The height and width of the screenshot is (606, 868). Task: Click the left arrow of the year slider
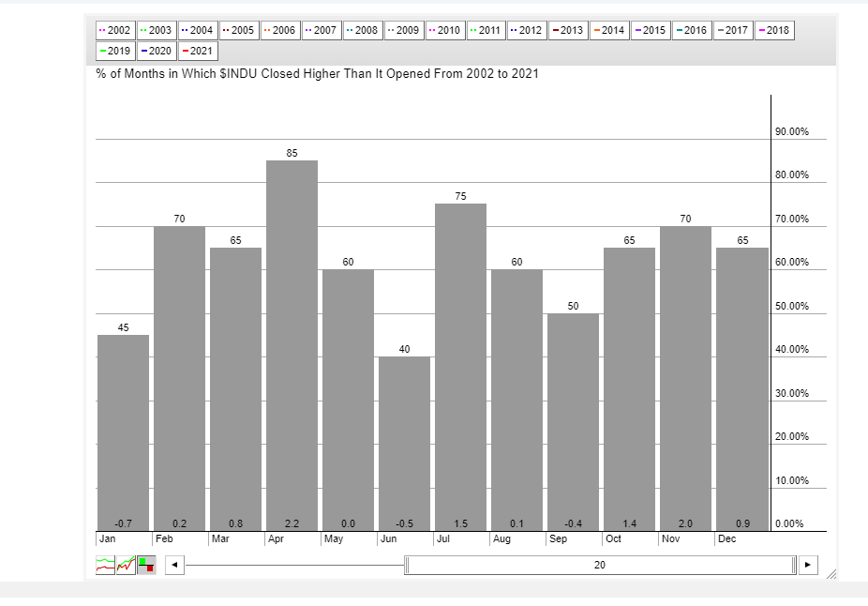click(x=174, y=566)
